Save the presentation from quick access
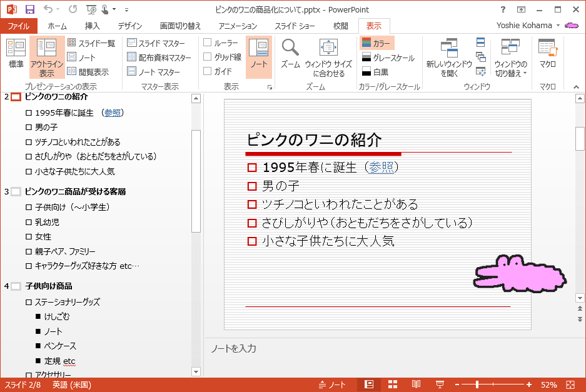The image size is (586, 392). (x=30, y=9)
